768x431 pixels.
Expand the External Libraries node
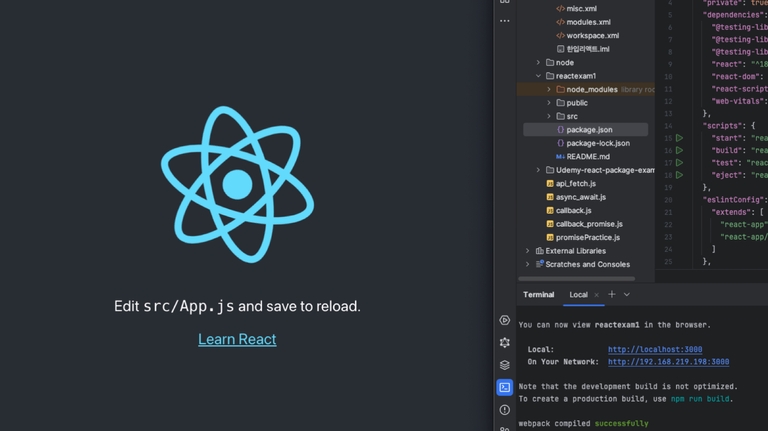[528, 251]
